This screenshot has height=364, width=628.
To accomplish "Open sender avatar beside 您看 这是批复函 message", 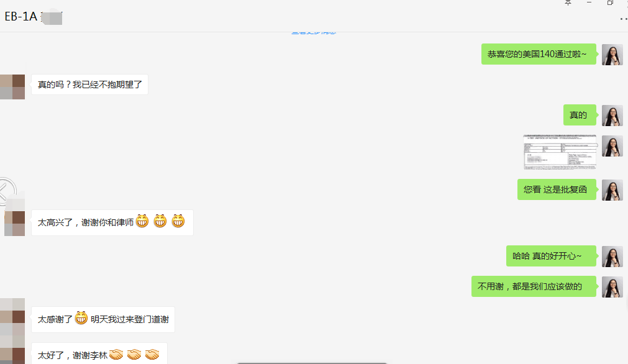I will [612, 190].
